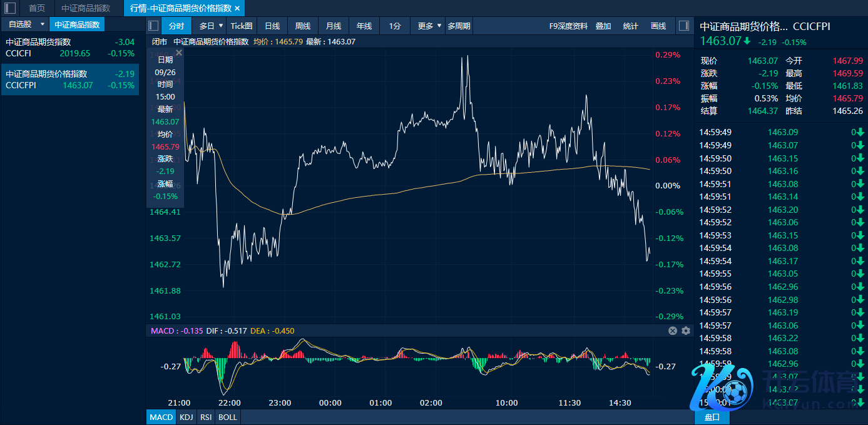
Task: Switch indicator to KDJ
Action: [x=186, y=417]
